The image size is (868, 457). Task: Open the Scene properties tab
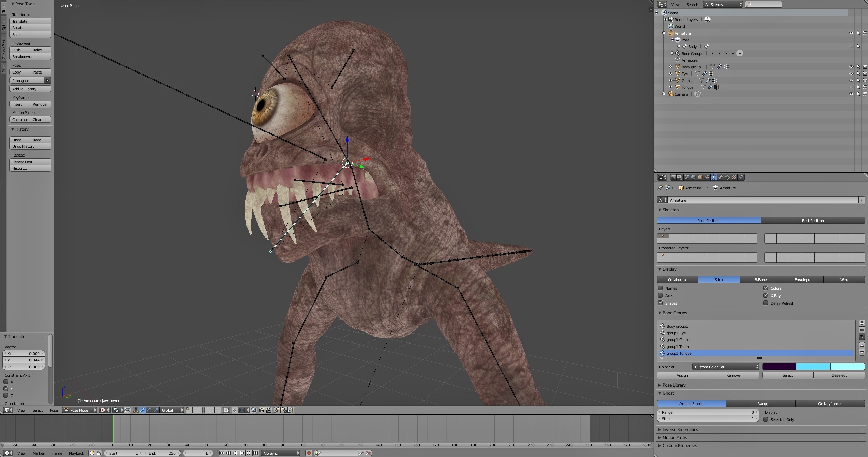(x=687, y=177)
